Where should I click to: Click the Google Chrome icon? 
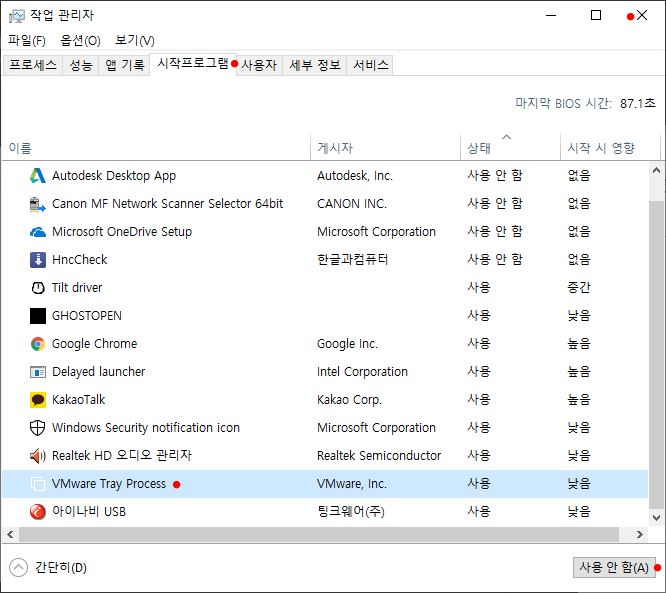(38, 344)
